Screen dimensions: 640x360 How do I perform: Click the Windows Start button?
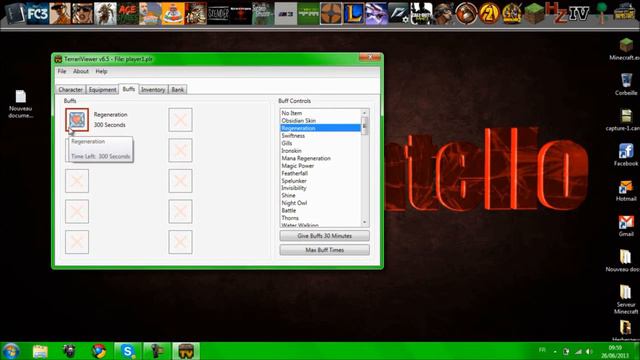[11, 351]
